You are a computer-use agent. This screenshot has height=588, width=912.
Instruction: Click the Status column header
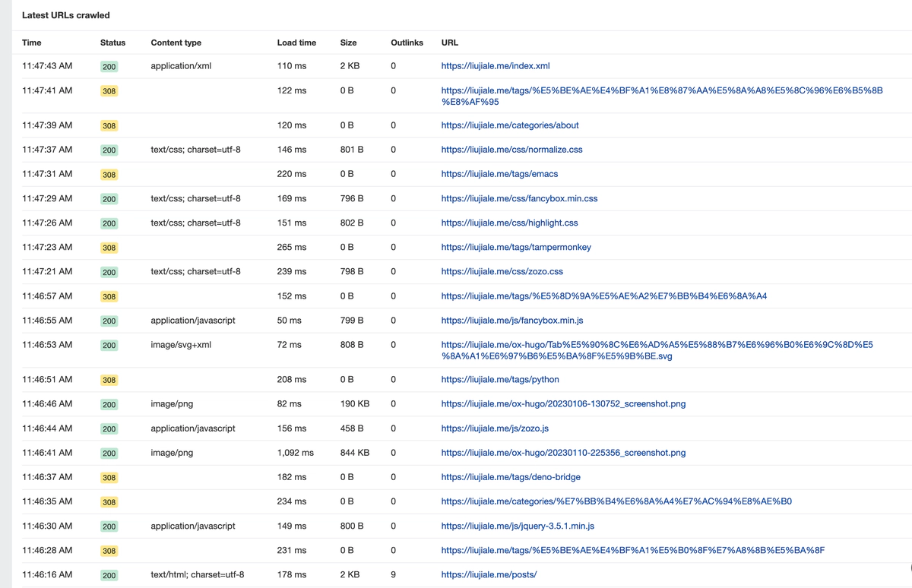[112, 43]
